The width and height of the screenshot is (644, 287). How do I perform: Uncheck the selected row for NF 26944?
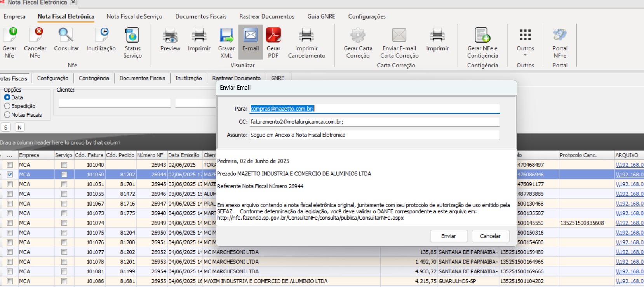pos(10,175)
